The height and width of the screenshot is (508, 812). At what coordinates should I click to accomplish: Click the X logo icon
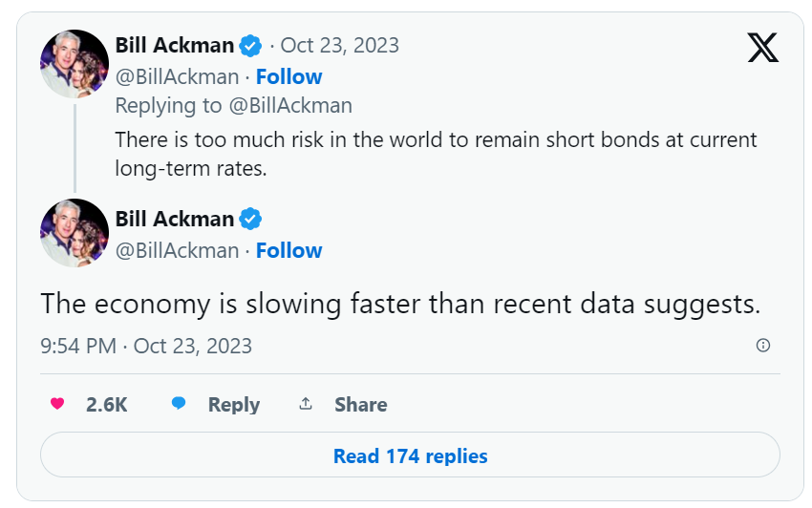pyautogui.click(x=762, y=48)
